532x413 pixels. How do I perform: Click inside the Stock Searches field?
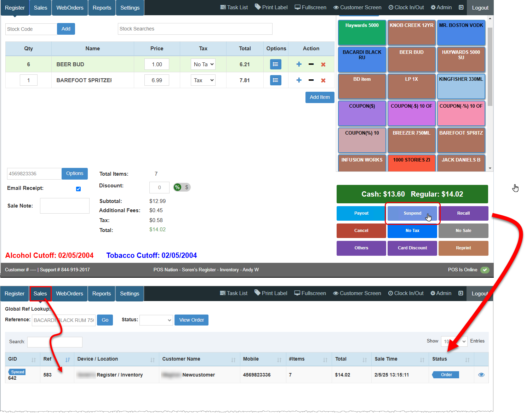coord(195,29)
